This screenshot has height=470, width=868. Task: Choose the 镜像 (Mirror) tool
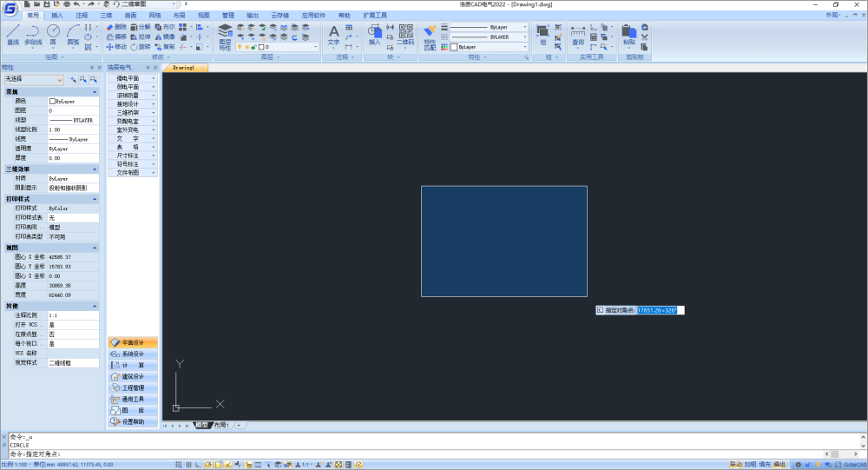click(x=165, y=36)
